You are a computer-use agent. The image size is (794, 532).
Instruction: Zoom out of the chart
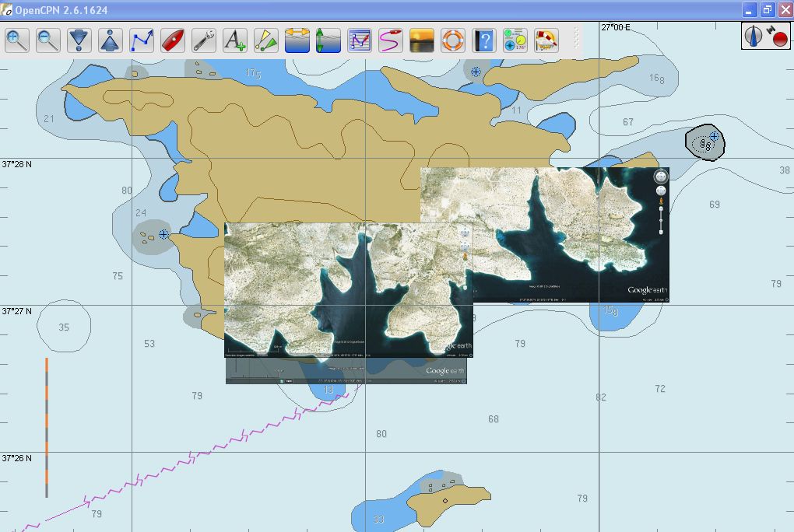pos(47,40)
